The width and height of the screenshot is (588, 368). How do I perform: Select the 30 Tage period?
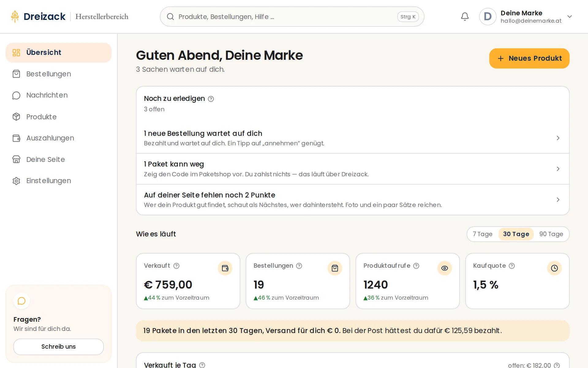coord(516,234)
